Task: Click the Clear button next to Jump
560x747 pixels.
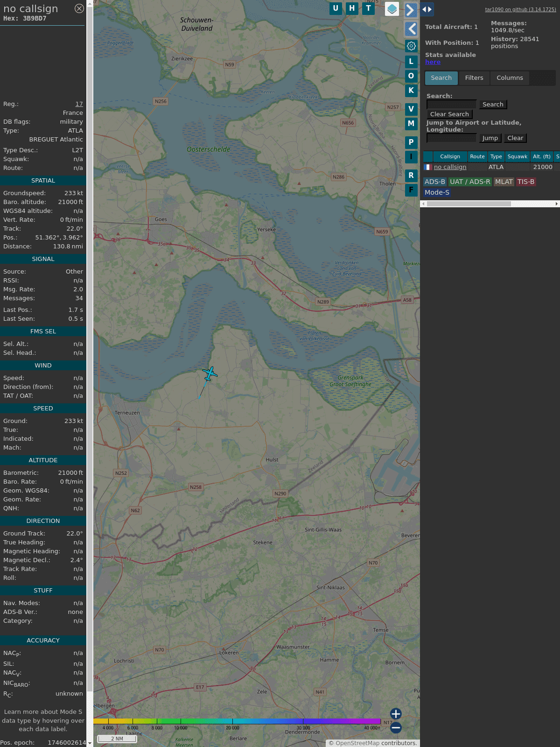Action: 515,138
